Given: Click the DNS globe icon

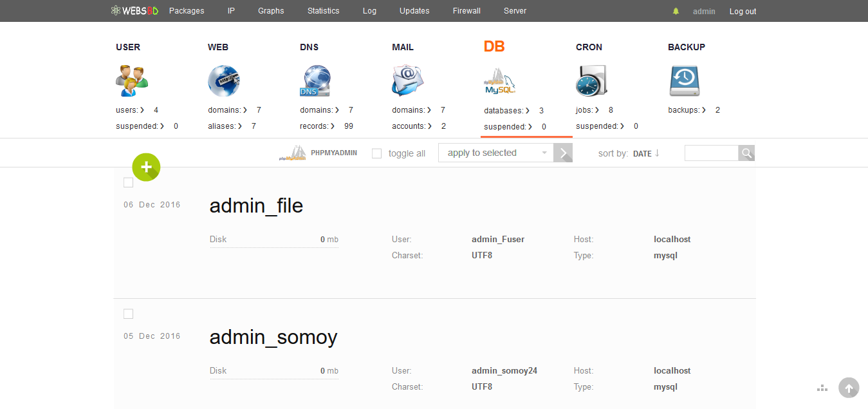Looking at the screenshot, I should [x=315, y=81].
